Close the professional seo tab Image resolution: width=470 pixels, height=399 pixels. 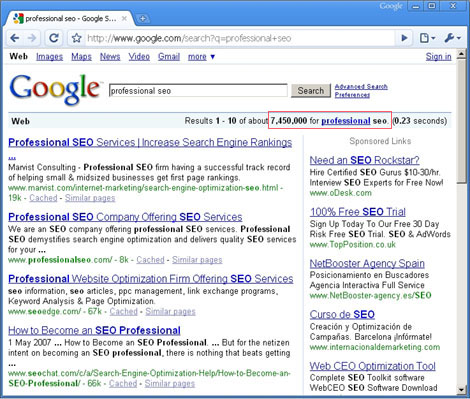click(124, 19)
